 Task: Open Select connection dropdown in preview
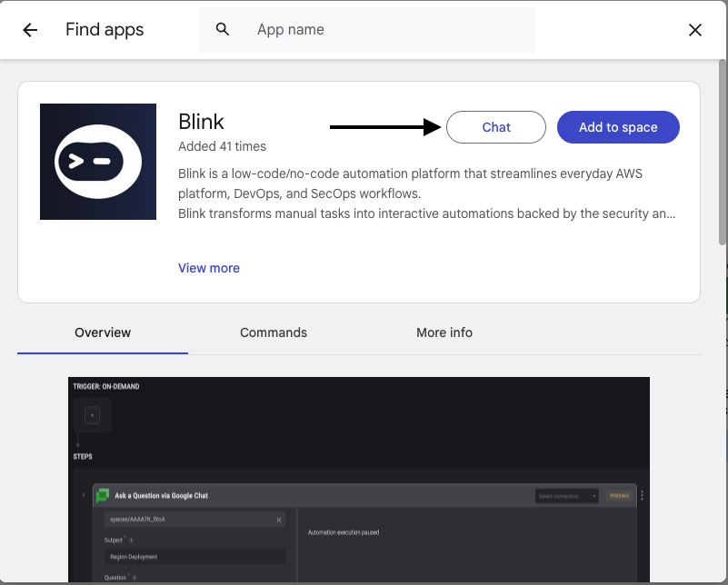click(x=567, y=496)
